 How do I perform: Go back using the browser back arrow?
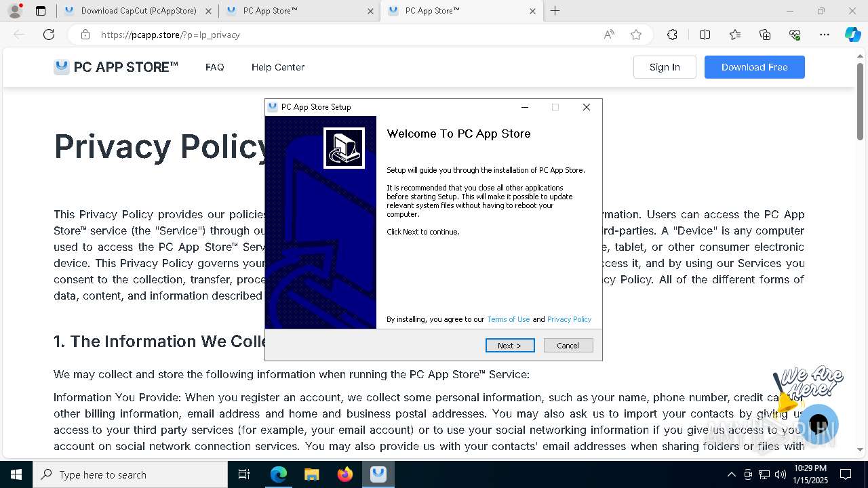click(19, 35)
